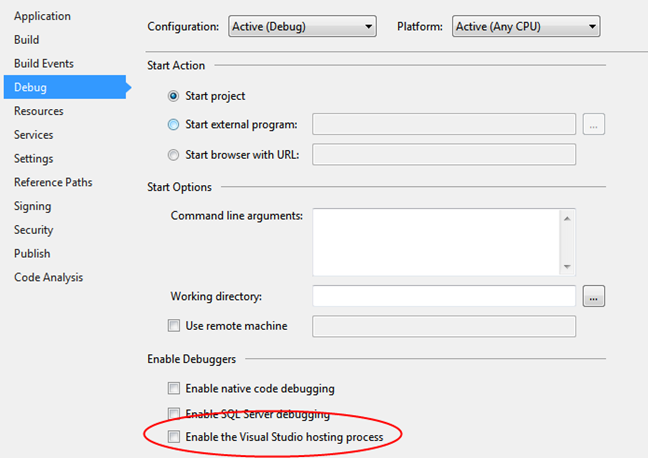Open the Configuration dropdown
Viewport: 648px width, 458px height.
(x=302, y=26)
